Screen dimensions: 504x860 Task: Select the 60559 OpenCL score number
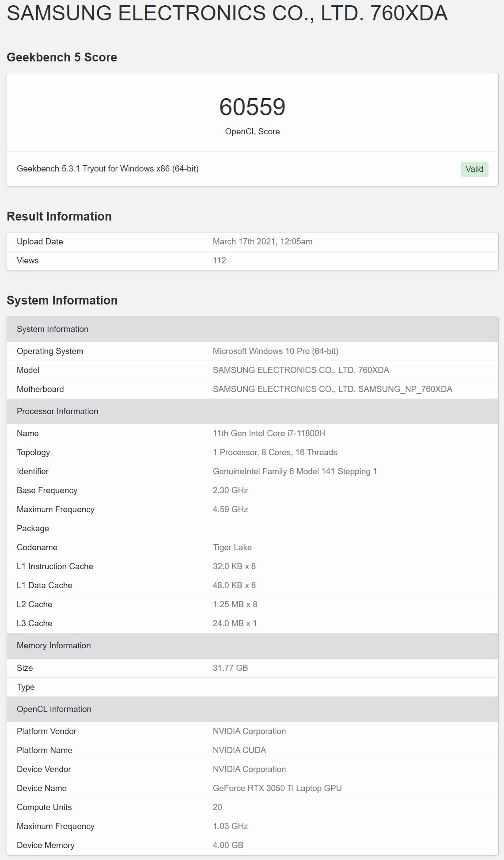pos(252,107)
